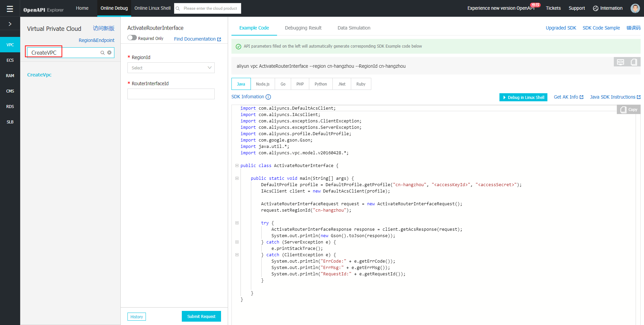Image resolution: width=644 pixels, height=325 pixels.
Task: Open the Tickets page
Action: coord(553,8)
